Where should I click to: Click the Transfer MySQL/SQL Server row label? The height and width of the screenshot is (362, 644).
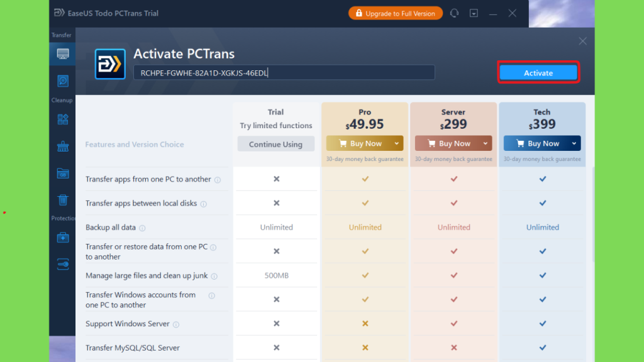(132, 348)
